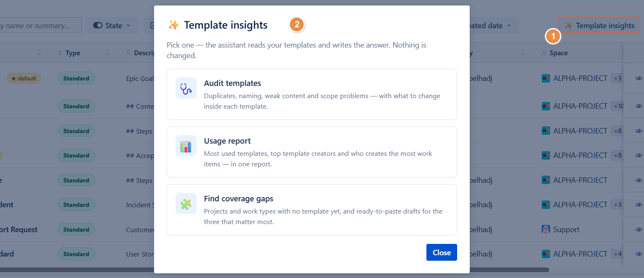Open the Audit templates stethoscope icon
Image resolution: width=644 pixels, height=278 pixels.
[186, 88]
